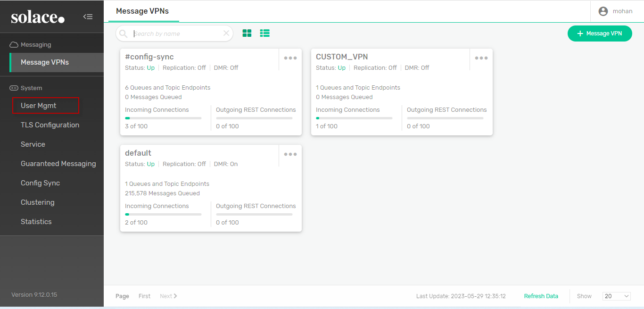644x309 pixels.
Task: Open the #config-sync VPN
Action: [149, 57]
